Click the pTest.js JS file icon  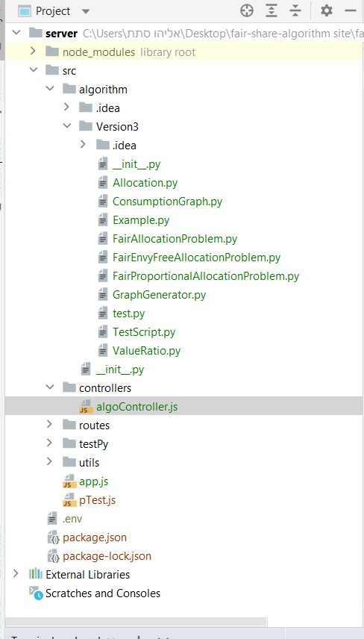pyautogui.click(x=69, y=500)
